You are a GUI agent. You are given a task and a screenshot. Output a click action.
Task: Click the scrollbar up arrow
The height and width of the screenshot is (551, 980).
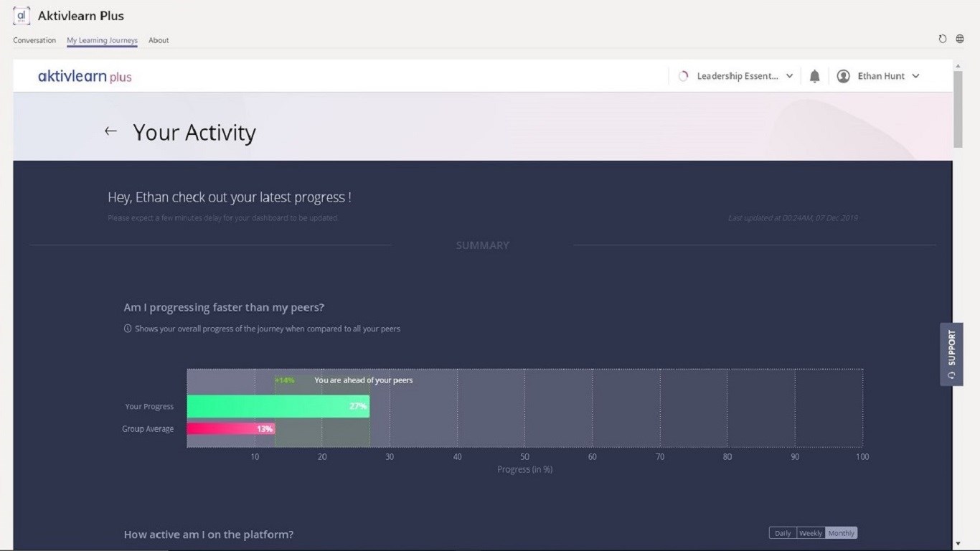(x=958, y=66)
